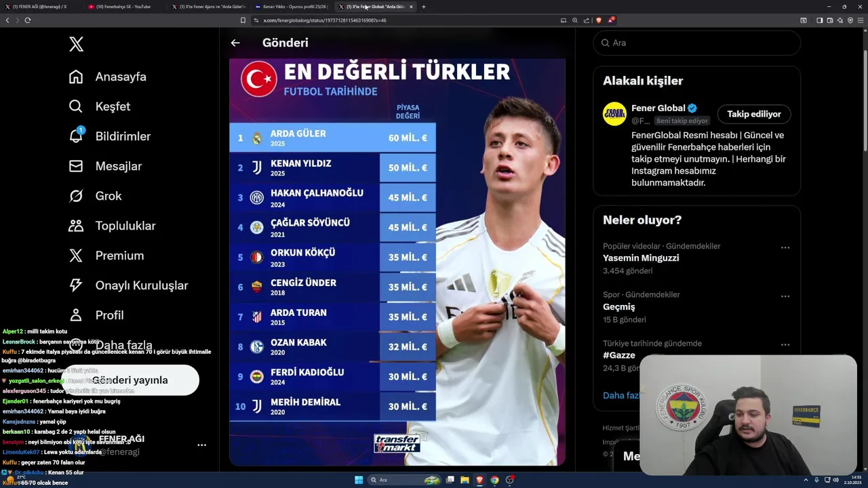Toggle the browser sidebar panel icon

(x=819, y=20)
